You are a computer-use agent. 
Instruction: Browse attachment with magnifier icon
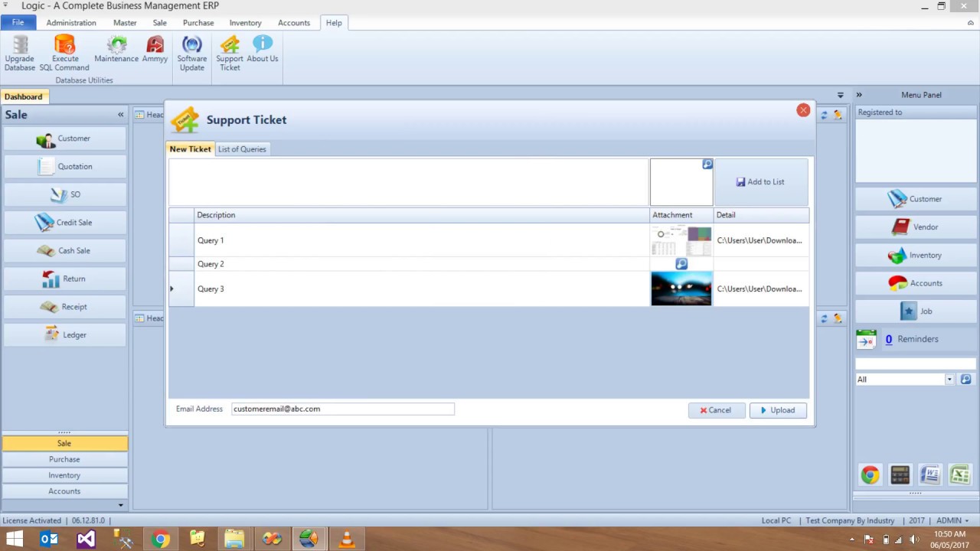(707, 164)
